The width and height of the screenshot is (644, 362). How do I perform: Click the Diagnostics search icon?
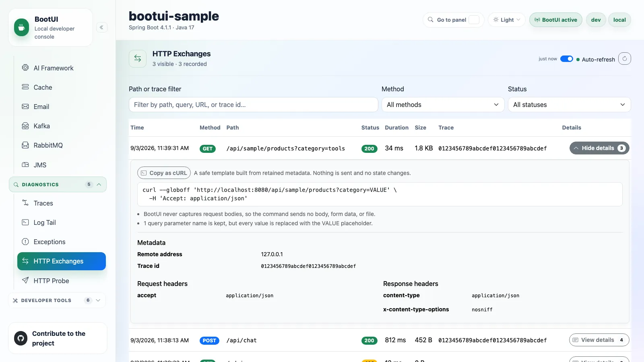tap(16, 185)
